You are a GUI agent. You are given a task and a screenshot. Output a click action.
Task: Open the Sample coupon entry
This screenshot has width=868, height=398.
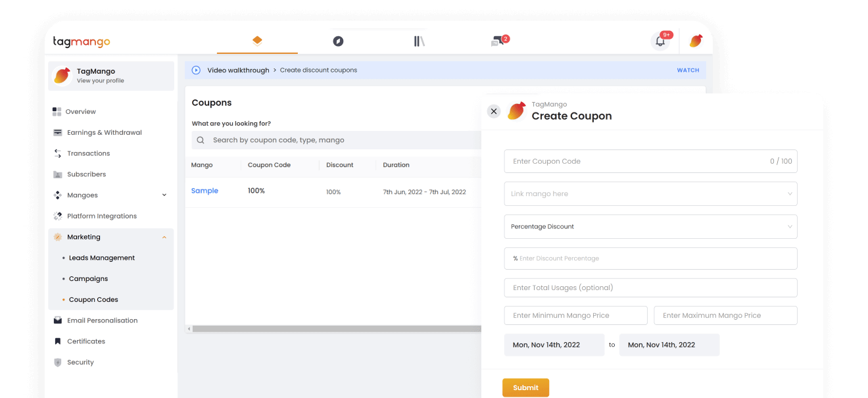pos(205,190)
